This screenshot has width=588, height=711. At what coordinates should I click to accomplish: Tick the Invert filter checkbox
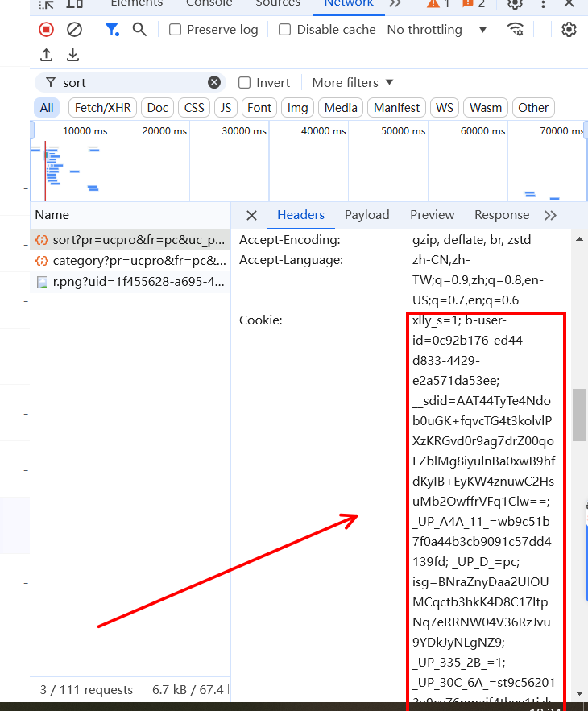tap(245, 82)
